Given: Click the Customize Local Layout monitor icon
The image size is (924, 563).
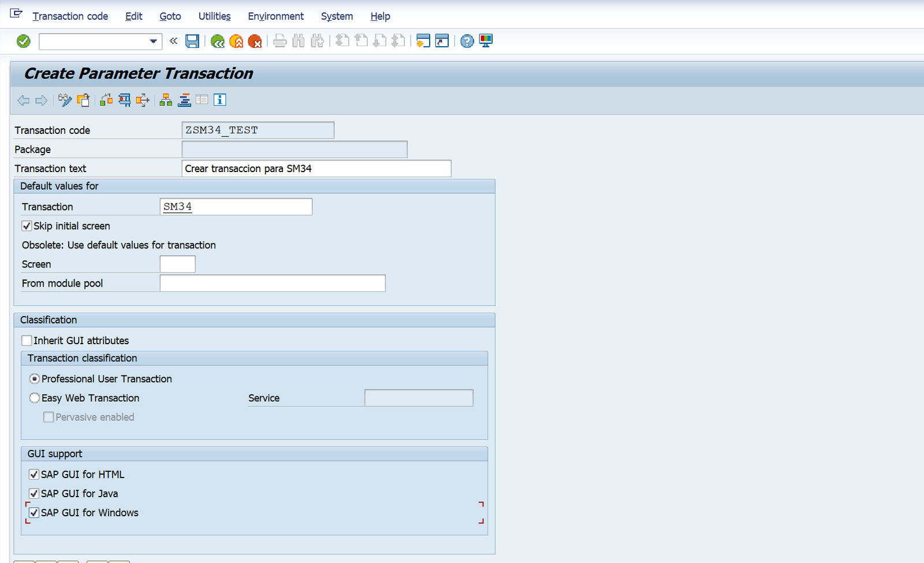Looking at the screenshot, I should [486, 41].
